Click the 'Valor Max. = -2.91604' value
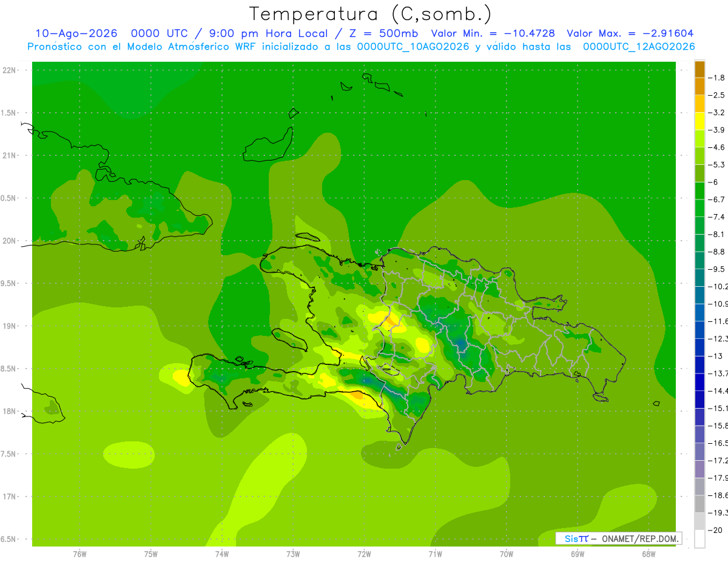This screenshot has height=562, width=728. point(630,33)
